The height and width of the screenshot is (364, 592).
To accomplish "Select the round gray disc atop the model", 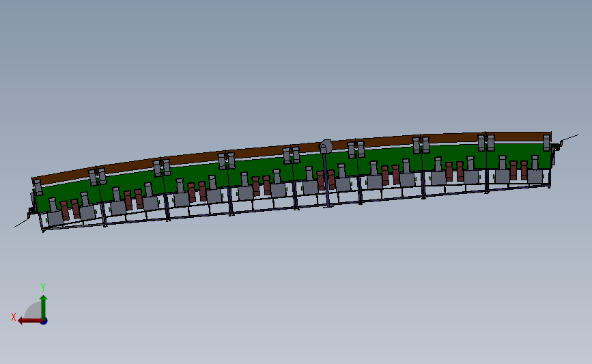I will pyautogui.click(x=326, y=146).
